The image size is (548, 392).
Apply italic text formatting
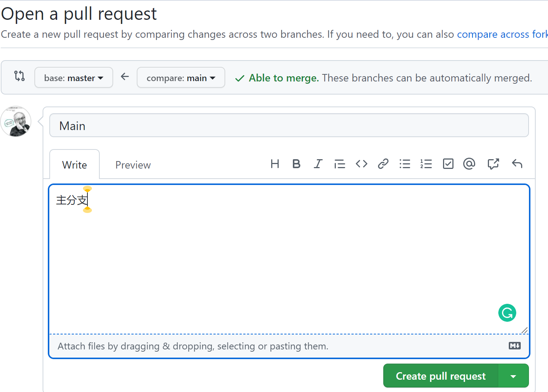318,164
